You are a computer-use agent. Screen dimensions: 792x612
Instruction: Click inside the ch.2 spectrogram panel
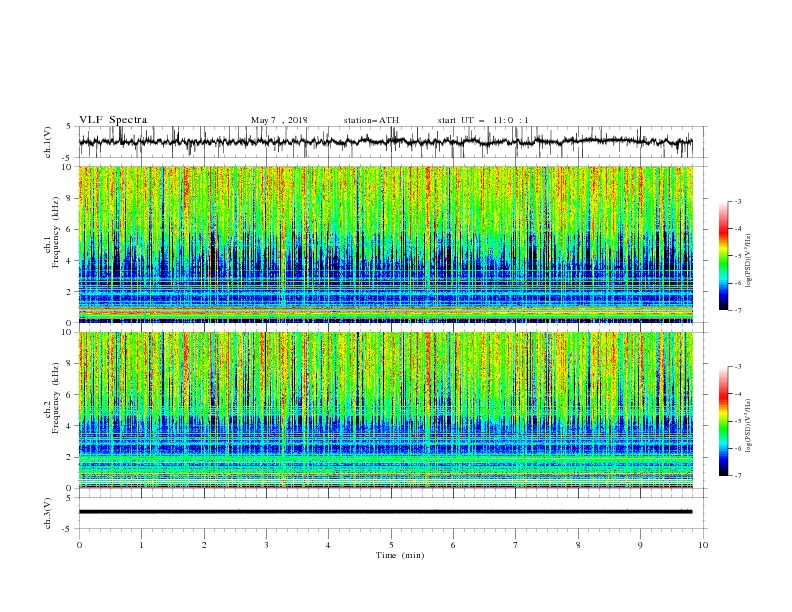385,410
